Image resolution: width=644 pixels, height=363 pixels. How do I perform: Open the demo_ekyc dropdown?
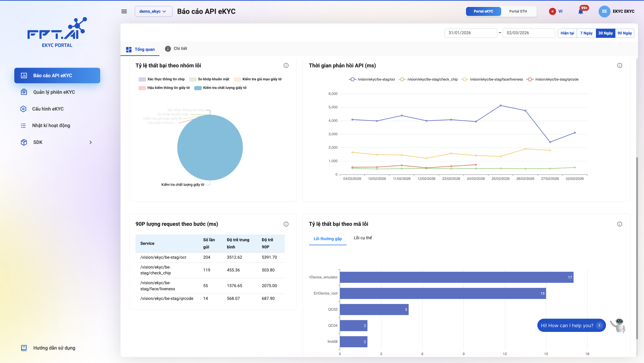pos(153,11)
